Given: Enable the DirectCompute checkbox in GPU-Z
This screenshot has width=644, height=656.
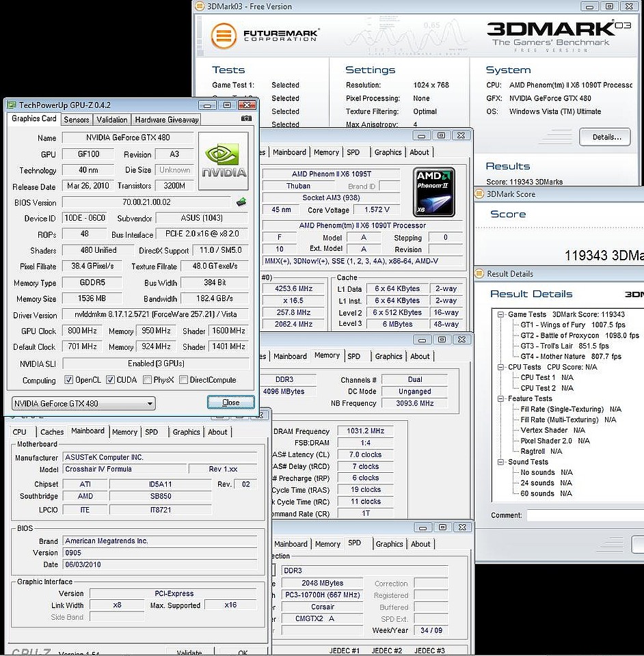Looking at the screenshot, I should [183, 380].
